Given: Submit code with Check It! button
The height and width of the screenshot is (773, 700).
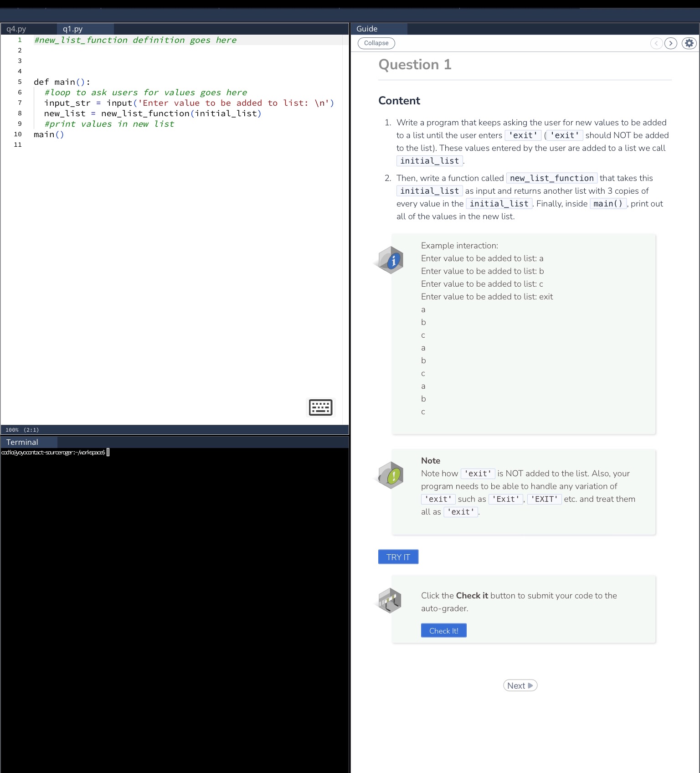Looking at the screenshot, I should tap(444, 631).
